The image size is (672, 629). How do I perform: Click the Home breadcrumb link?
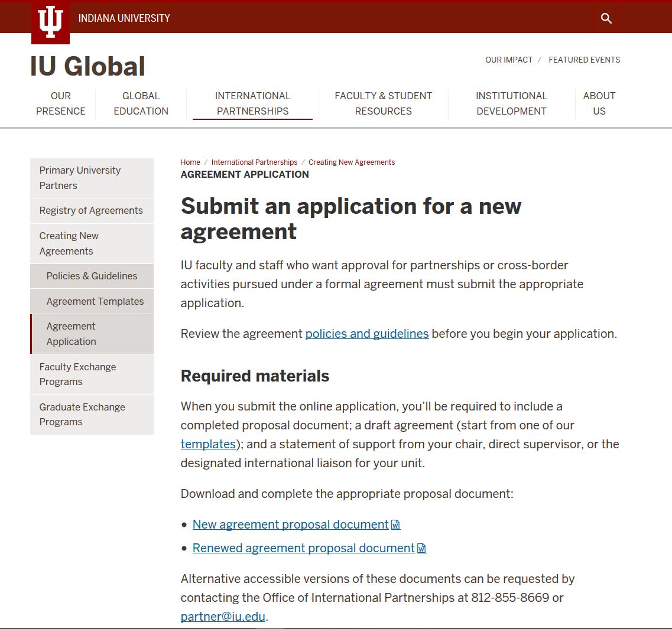[190, 162]
